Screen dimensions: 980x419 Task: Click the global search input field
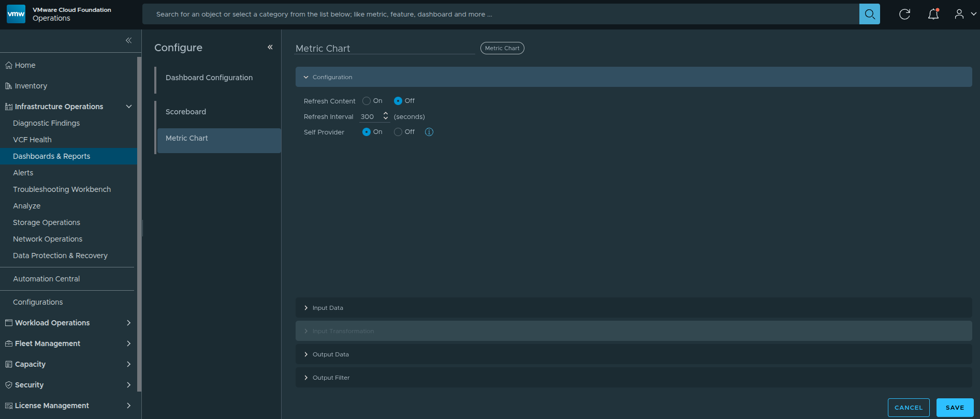pos(497,14)
